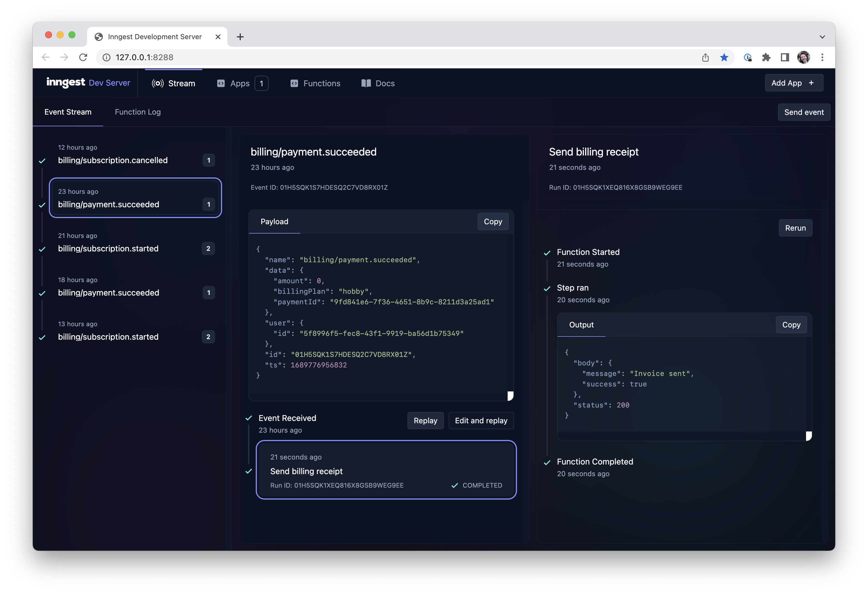Select the billing/payment.succeeded event from 18 hours ago
The height and width of the screenshot is (594, 868).
coord(109,293)
